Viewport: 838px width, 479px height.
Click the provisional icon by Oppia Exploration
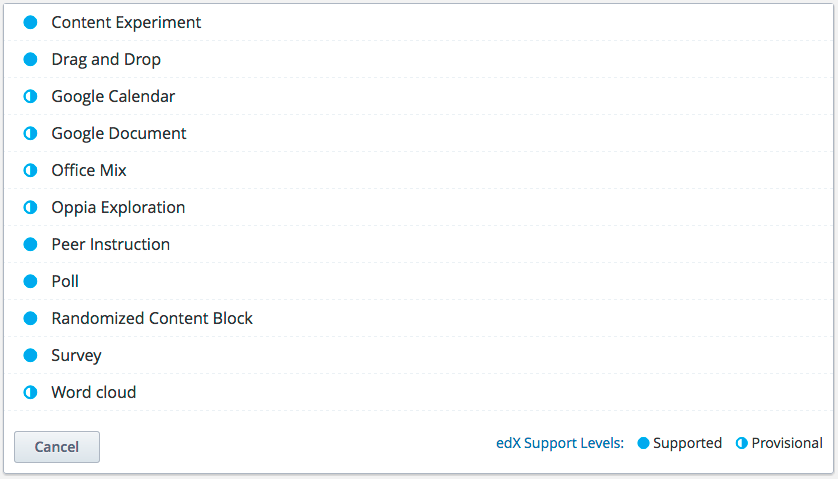(30, 207)
